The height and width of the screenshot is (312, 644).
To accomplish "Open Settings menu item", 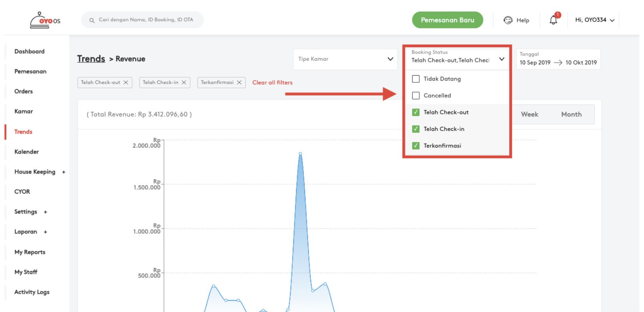I will tap(26, 212).
